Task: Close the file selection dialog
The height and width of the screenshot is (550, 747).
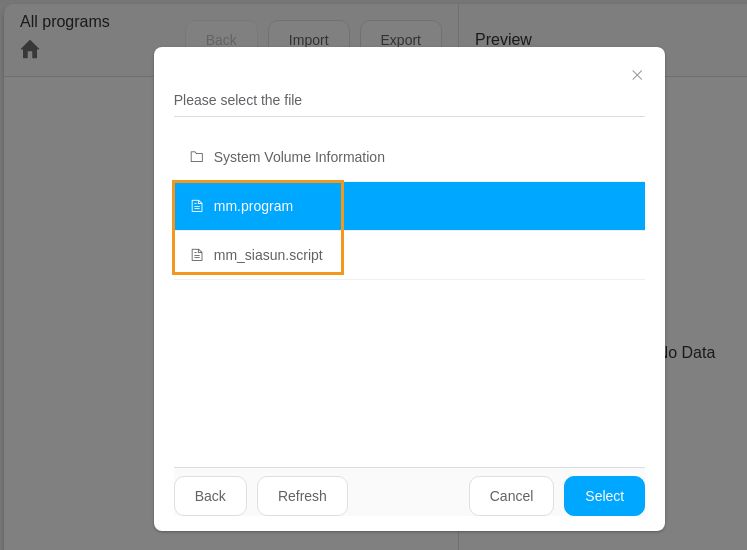Action: point(637,75)
